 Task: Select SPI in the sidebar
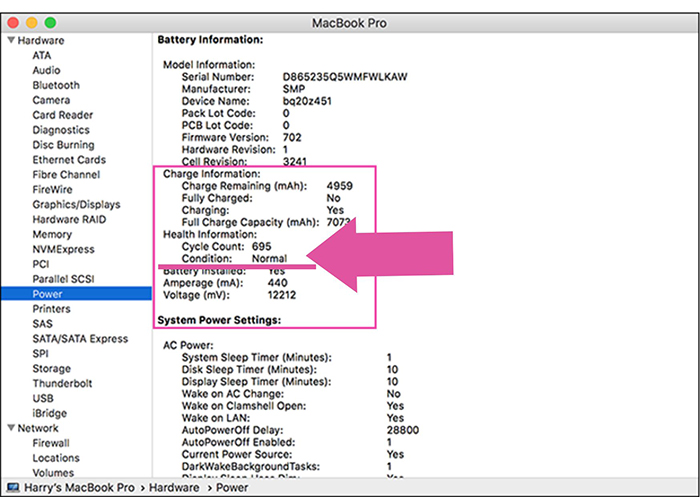(40, 354)
